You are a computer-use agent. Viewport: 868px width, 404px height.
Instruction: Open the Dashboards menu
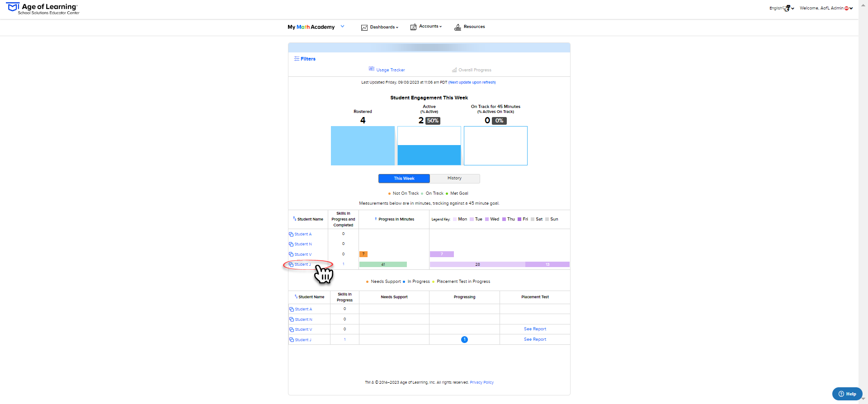pos(380,27)
